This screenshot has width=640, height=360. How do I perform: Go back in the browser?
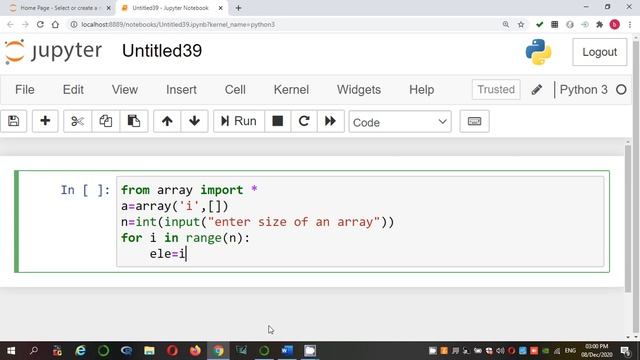10,24
